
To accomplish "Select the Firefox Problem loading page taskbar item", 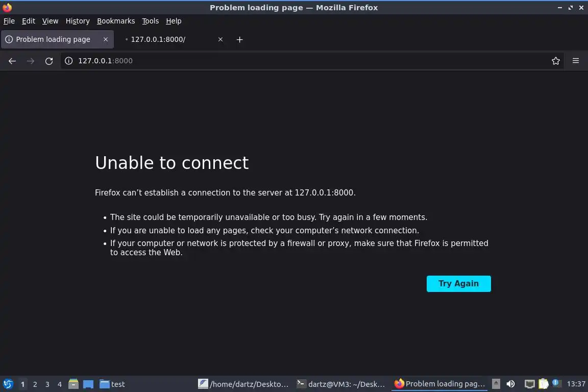I will tap(439, 384).
